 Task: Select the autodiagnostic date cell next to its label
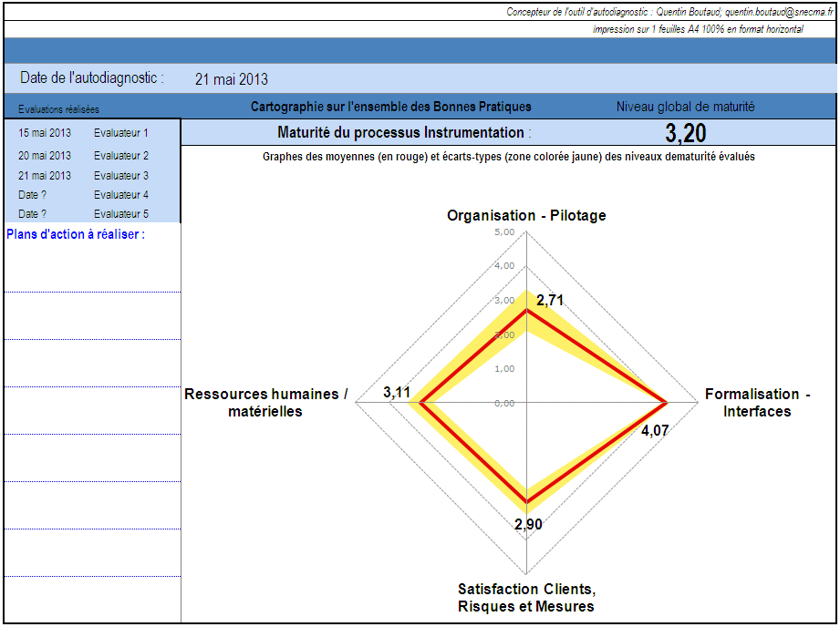coord(232,79)
